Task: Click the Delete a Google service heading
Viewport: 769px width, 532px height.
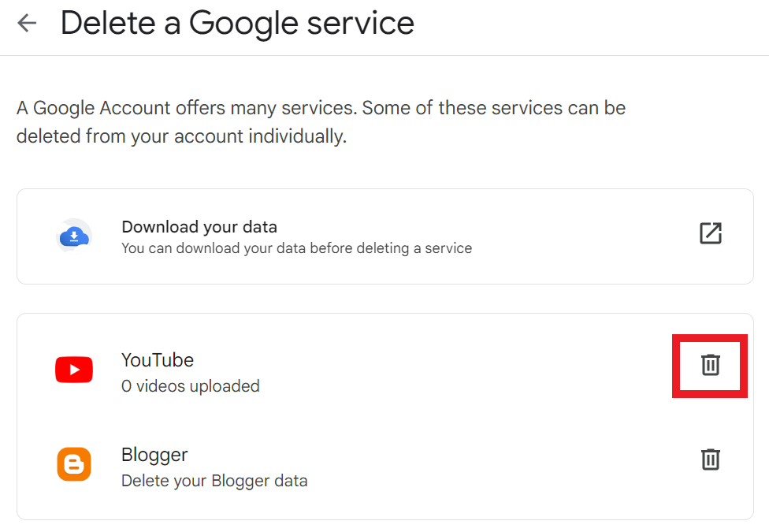Action: pyautogui.click(x=236, y=24)
